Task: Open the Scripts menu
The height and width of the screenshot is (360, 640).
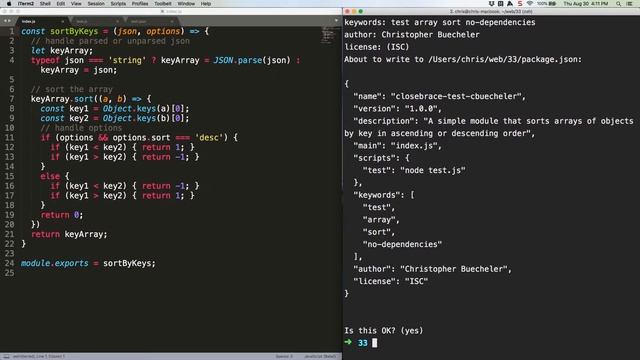Action: [x=118, y=4]
